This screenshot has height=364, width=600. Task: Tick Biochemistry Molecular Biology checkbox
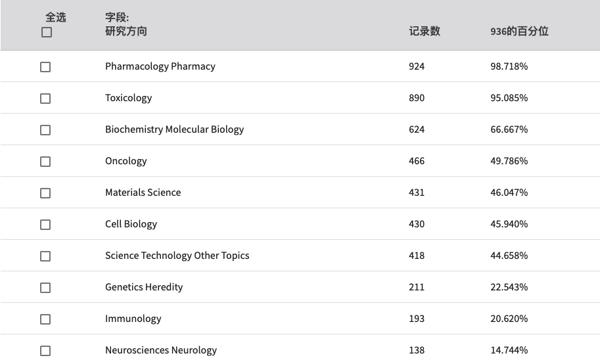coord(45,130)
